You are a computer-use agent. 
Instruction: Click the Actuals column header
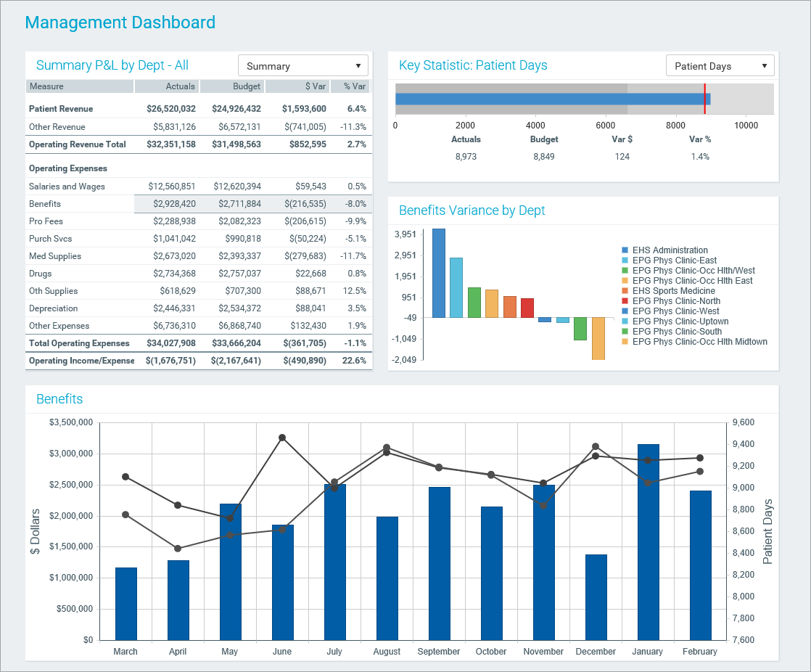166,86
